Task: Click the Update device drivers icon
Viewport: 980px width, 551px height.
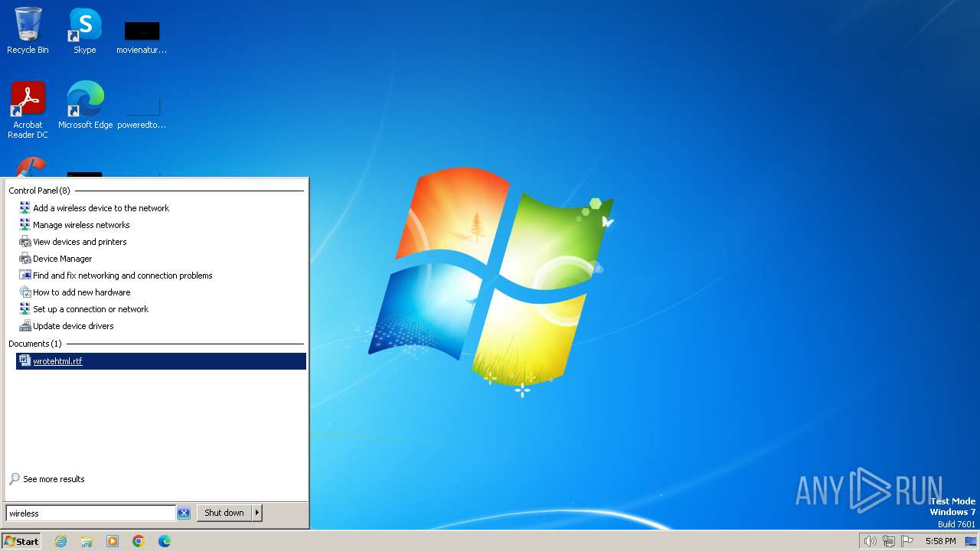Action: pos(24,326)
